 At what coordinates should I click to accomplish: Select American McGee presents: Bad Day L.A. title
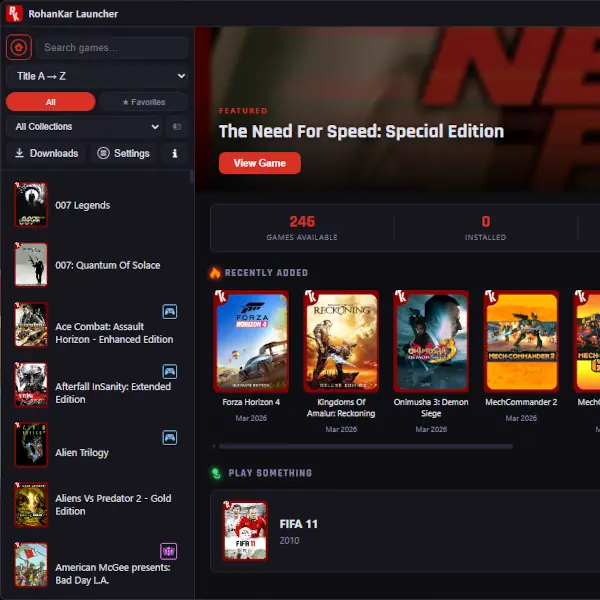coord(113,574)
